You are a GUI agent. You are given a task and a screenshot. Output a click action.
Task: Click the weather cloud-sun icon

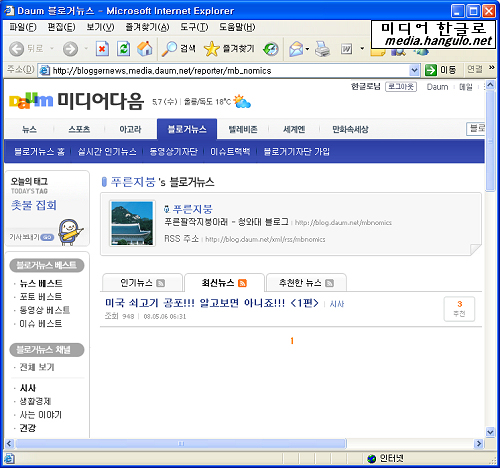[242, 101]
